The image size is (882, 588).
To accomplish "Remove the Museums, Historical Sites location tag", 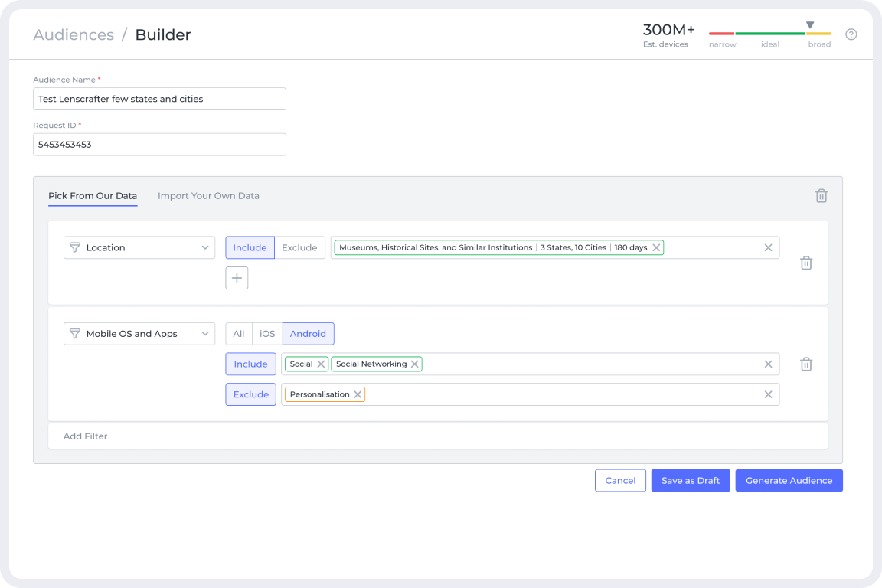I will point(656,248).
